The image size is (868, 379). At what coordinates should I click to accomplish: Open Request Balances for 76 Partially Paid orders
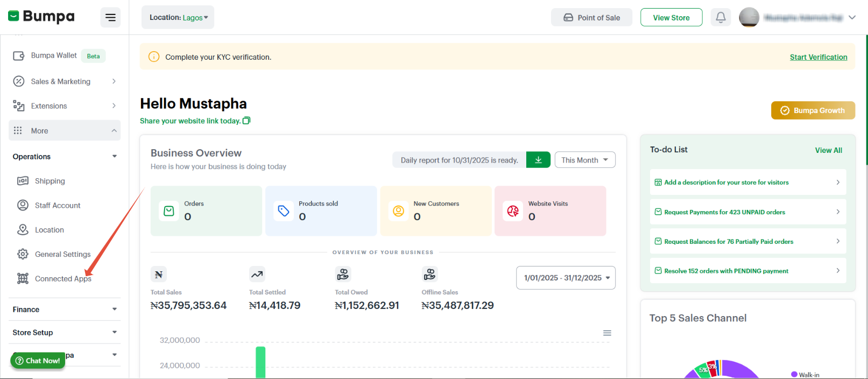coord(748,241)
